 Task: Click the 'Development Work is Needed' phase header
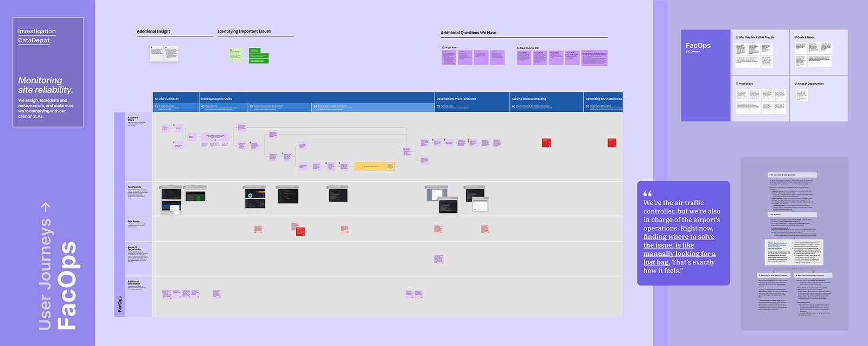(472, 98)
